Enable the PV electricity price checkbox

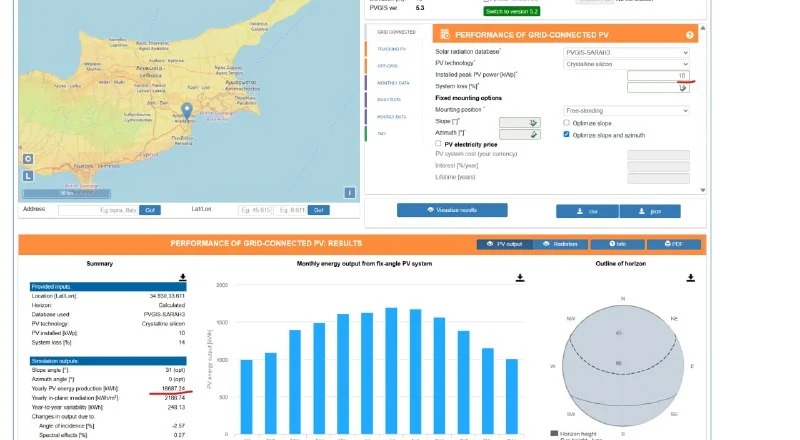(x=438, y=144)
